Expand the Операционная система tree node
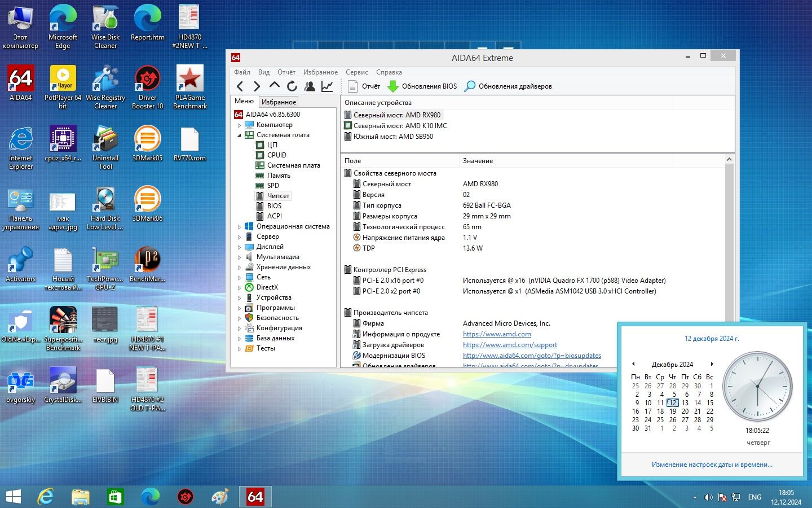The width and height of the screenshot is (812, 508). coord(239,227)
